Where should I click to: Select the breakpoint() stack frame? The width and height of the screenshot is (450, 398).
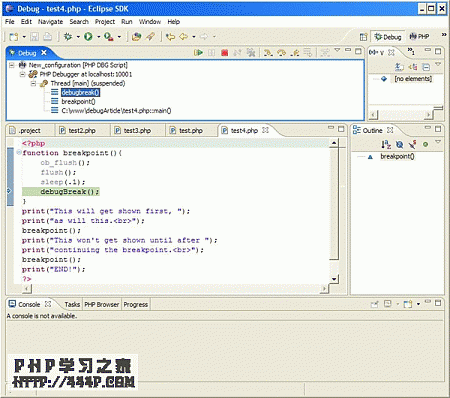click(78, 101)
